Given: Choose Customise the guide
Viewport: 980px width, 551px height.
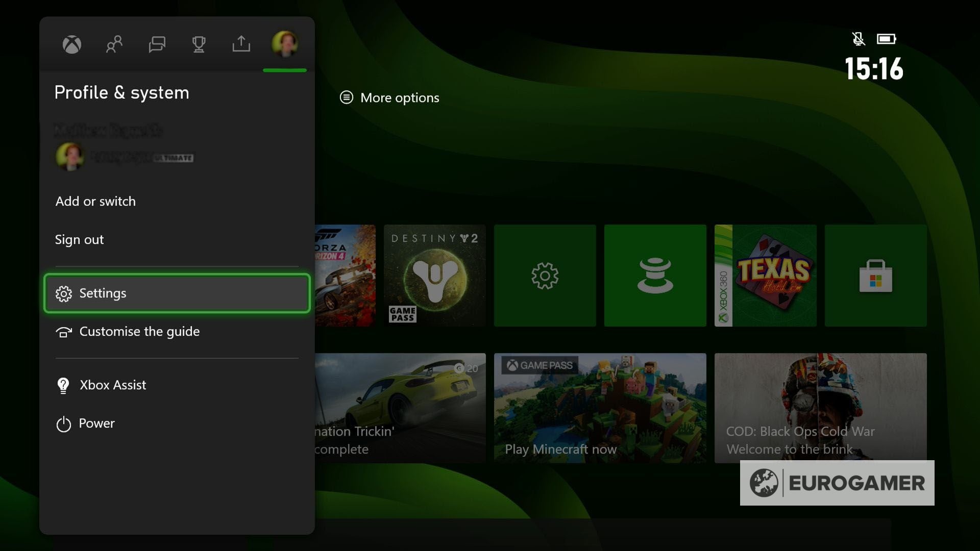Looking at the screenshot, I should 139,332.
